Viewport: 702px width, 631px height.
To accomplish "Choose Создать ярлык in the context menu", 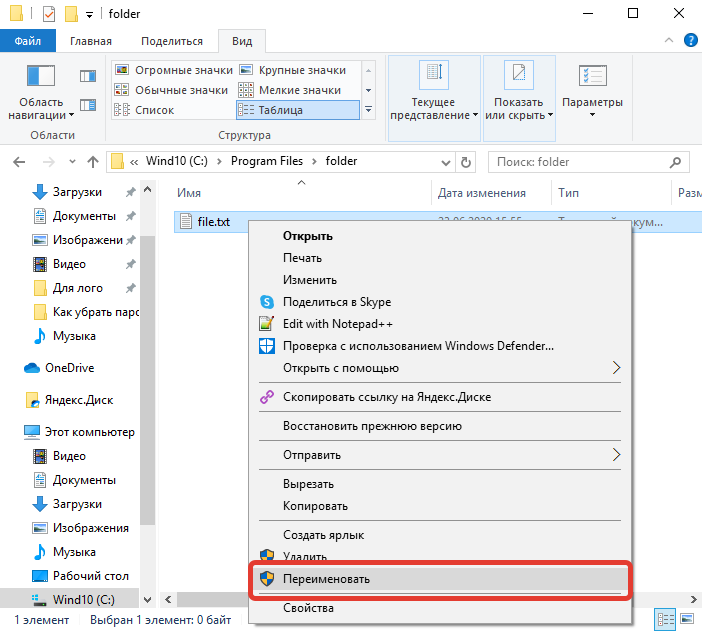I will tap(440, 535).
